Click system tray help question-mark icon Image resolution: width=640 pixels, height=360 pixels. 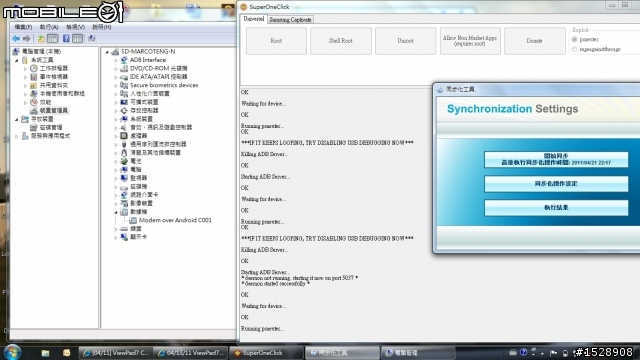(x=523, y=352)
